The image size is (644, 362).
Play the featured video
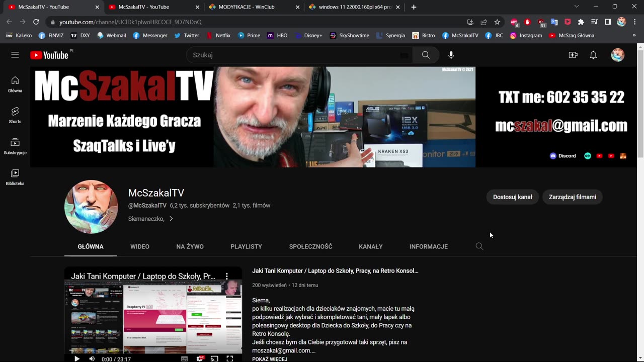(x=77, y=359)
